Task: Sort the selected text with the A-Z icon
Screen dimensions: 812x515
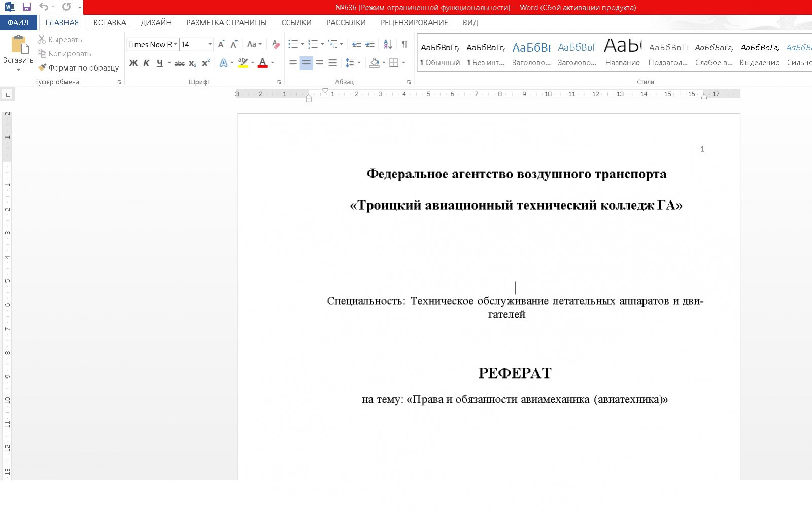Action: (x=388, y=45)
